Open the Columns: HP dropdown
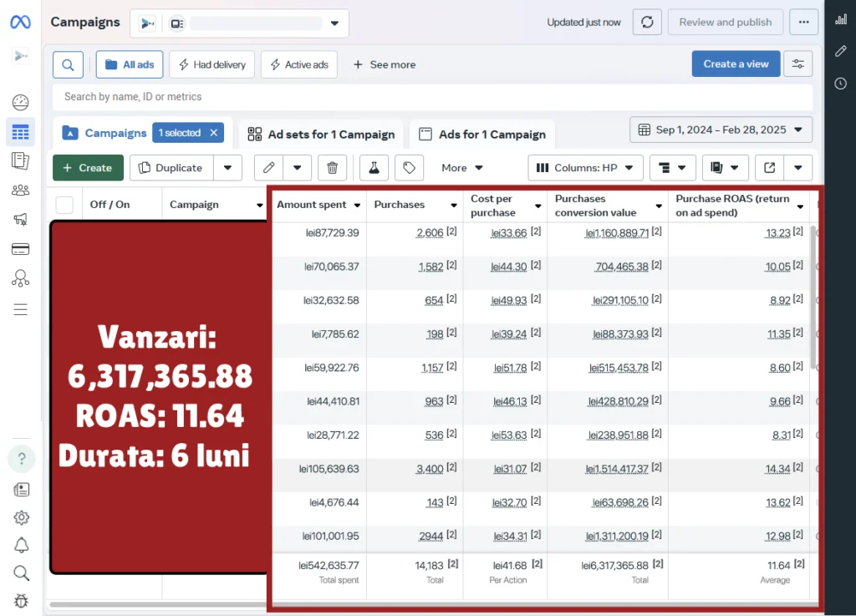Image resolution: width=856 pixels, height=616 pixels. point(585,167)
